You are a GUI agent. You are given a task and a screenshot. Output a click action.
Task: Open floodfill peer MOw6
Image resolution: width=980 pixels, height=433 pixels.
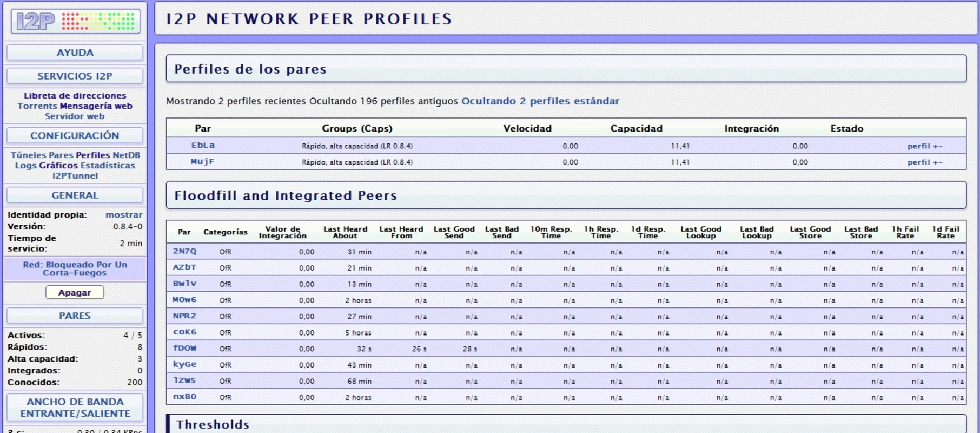tap(184, 300)
